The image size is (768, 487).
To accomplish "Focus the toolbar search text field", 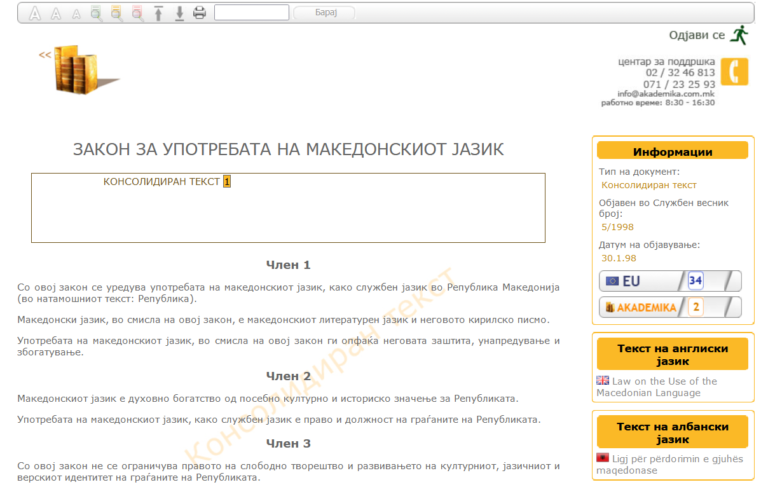I will [x=251, y=13].
